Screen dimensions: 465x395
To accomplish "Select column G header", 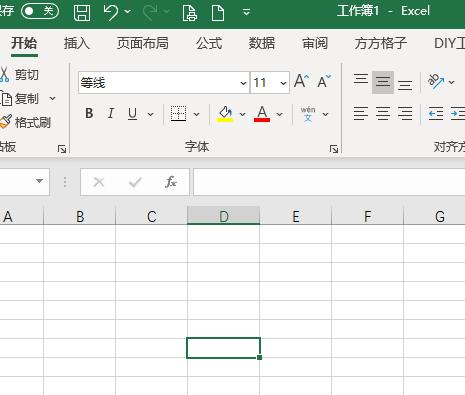I will [435, 216].
